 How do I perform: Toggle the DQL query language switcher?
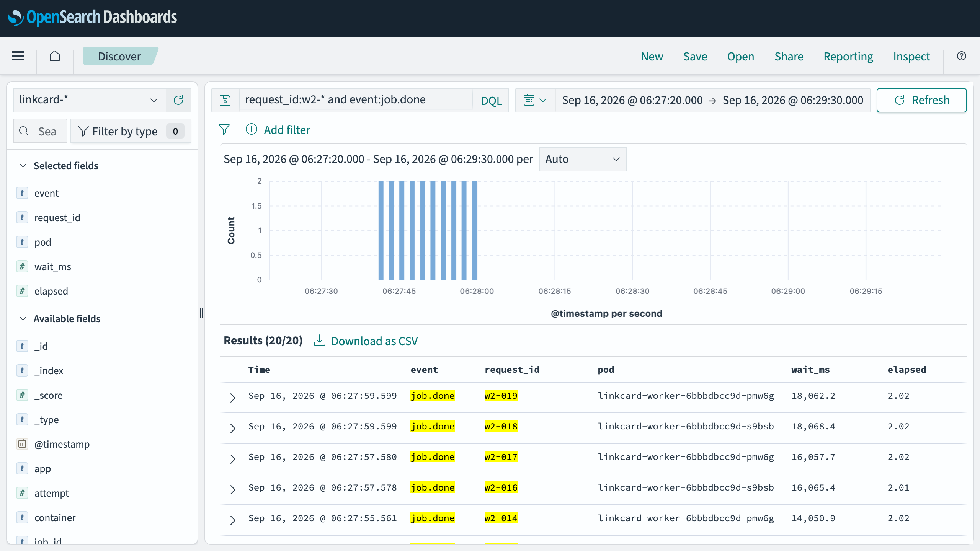[x=491, y=100]
